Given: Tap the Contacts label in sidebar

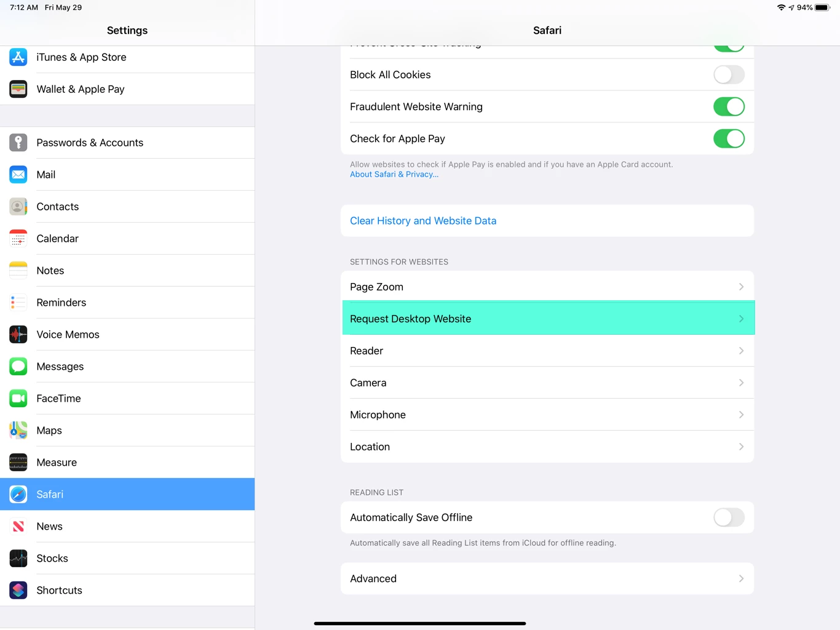Looking at the screenshot, I should click(57, 207).
